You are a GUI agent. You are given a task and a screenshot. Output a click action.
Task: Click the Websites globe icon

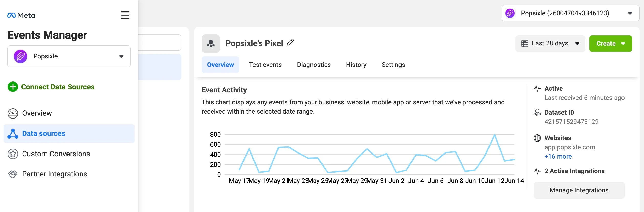click(x=537, y=138)
